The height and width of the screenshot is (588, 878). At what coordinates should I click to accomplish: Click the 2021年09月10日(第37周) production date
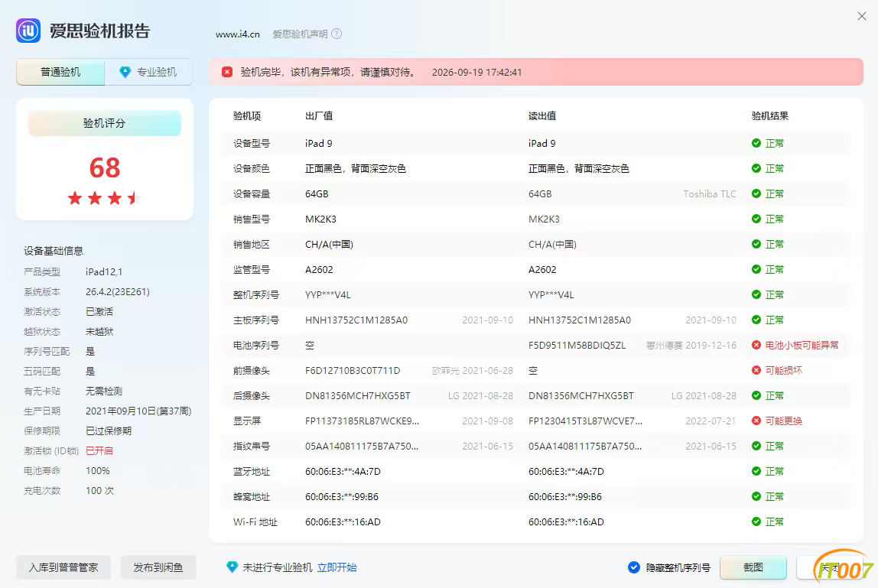tap(138, 411)
